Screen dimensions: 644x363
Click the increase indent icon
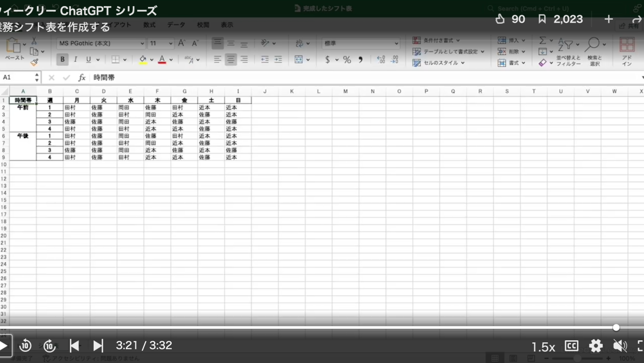[278, 60]
